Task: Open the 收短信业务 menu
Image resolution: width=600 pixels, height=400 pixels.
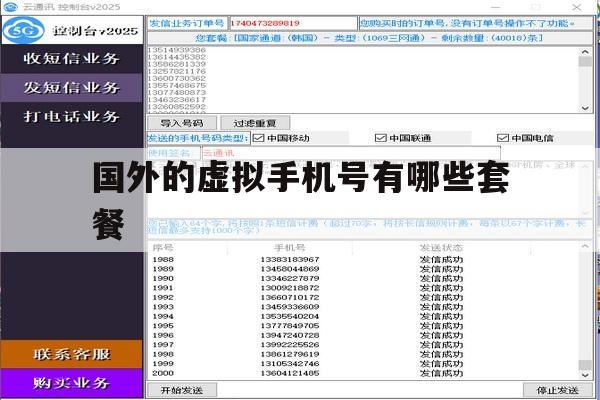Action: (72, 59)
